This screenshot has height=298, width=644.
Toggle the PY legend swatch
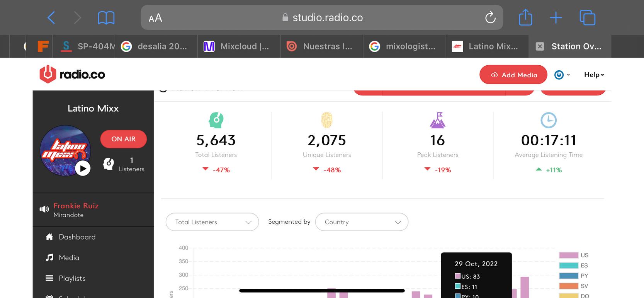[x=569, y=276]
